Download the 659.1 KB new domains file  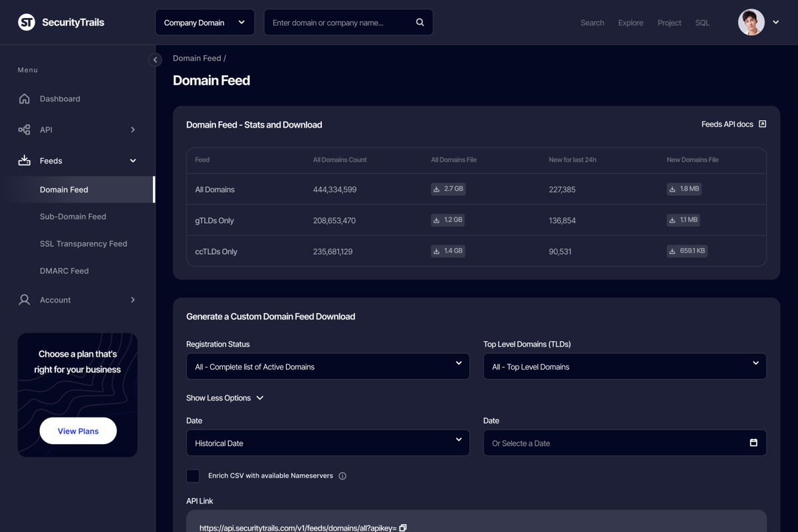(x=687, y=251)
